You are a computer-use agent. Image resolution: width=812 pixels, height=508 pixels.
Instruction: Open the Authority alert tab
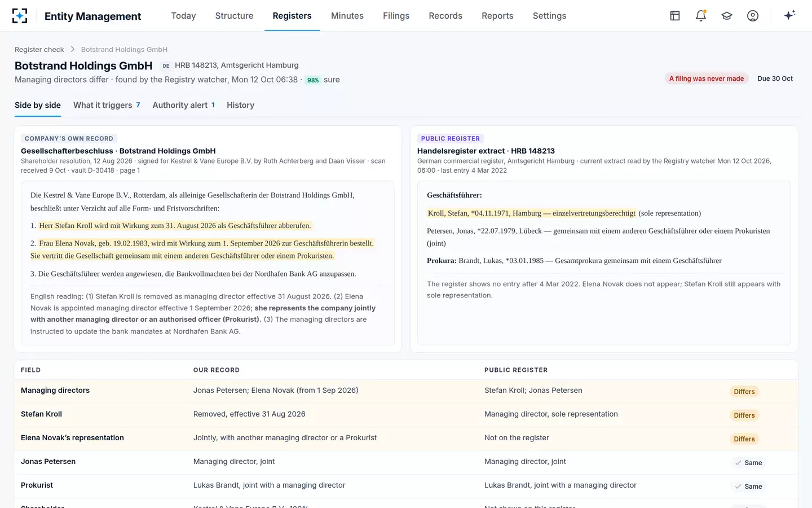click(x=183, y=106)
